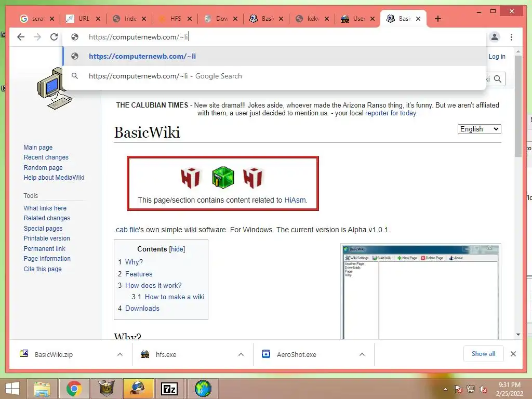Screen dimensions: 532x399
Task: Jump to the Downloads contents entry
Action: [x=142, y=308]
